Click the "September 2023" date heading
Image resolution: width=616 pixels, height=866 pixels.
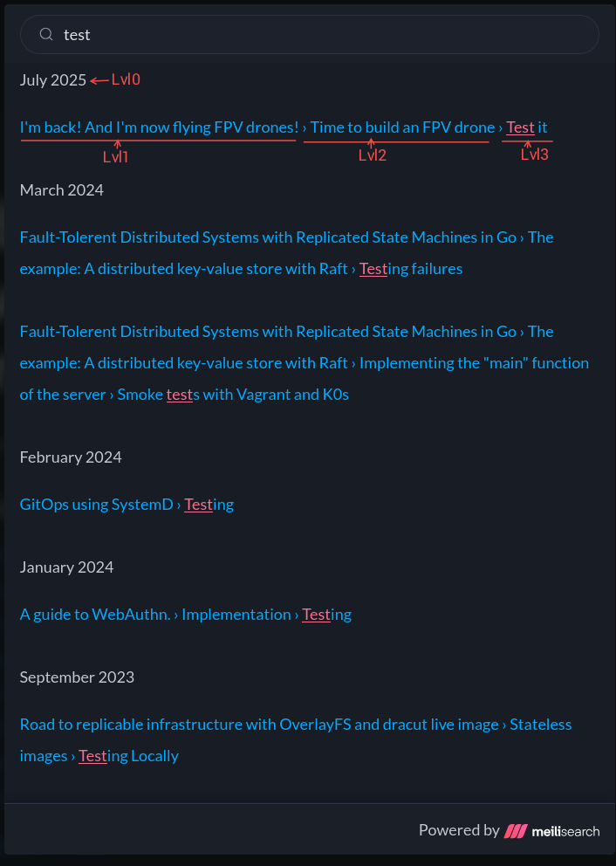click(x=77, y=677)
